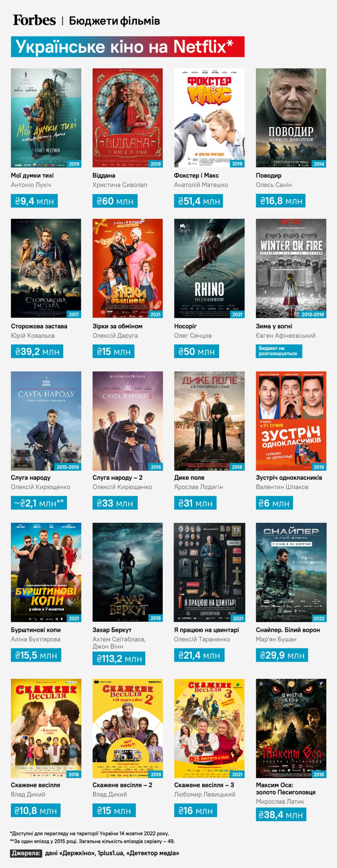Viewport: 337px width, 868px height.
Task: Click the Forbes logo at top
Action: (34, 20)
